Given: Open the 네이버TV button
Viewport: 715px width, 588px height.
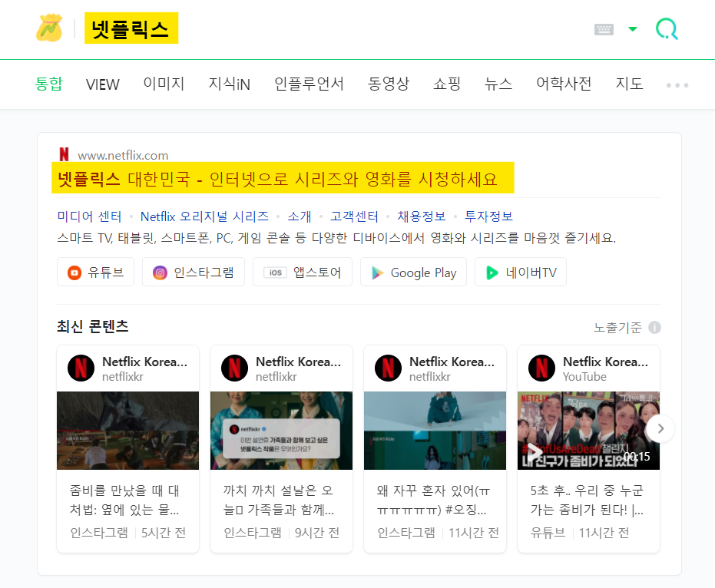Looking at the screenshot, I should 521,272.
